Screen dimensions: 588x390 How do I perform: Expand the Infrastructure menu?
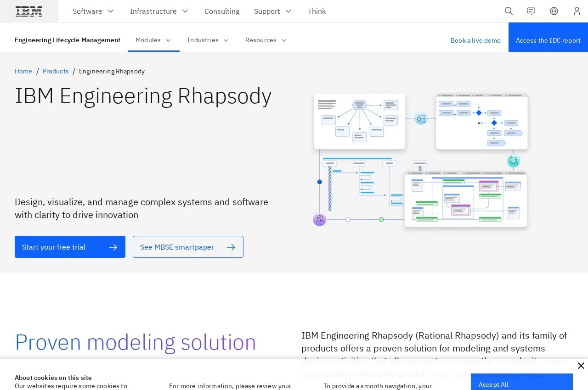tap(159, 11)
